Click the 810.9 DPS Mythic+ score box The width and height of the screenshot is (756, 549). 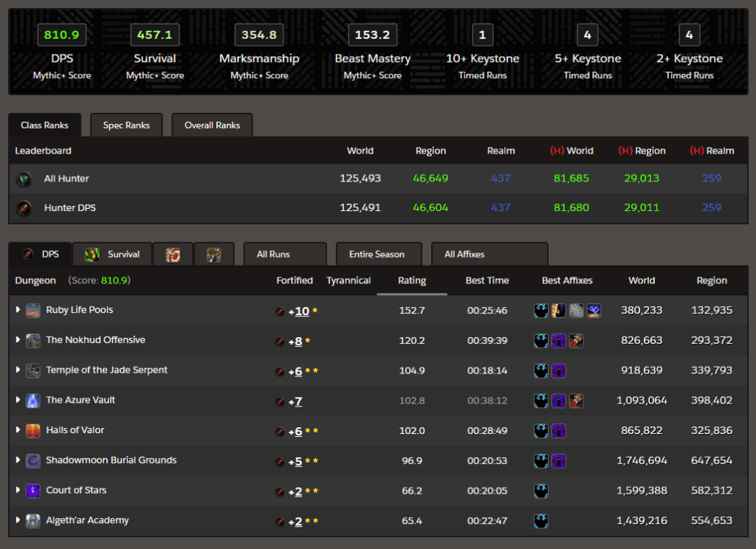pos(61,34)
